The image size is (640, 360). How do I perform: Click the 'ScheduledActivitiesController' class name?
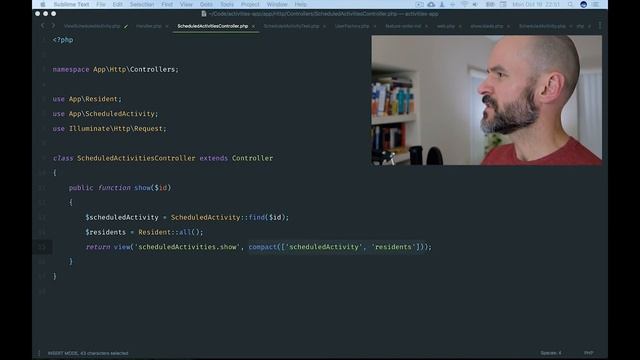point(136,158)
